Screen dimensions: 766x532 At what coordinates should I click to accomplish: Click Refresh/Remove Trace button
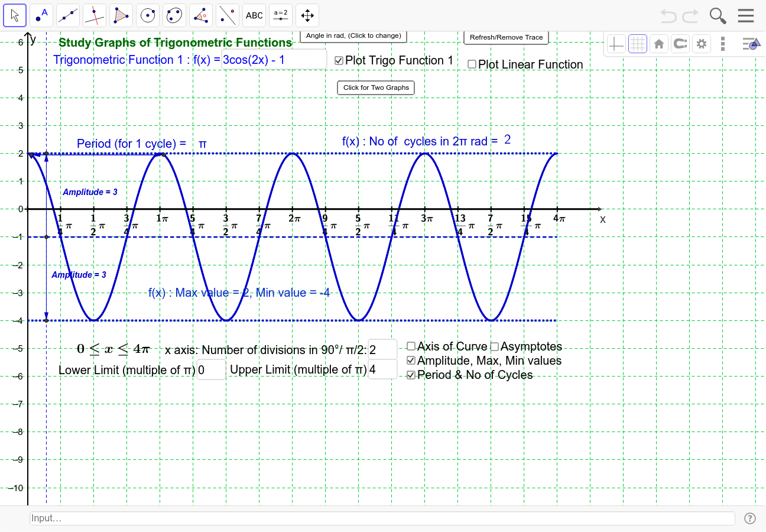507,37
